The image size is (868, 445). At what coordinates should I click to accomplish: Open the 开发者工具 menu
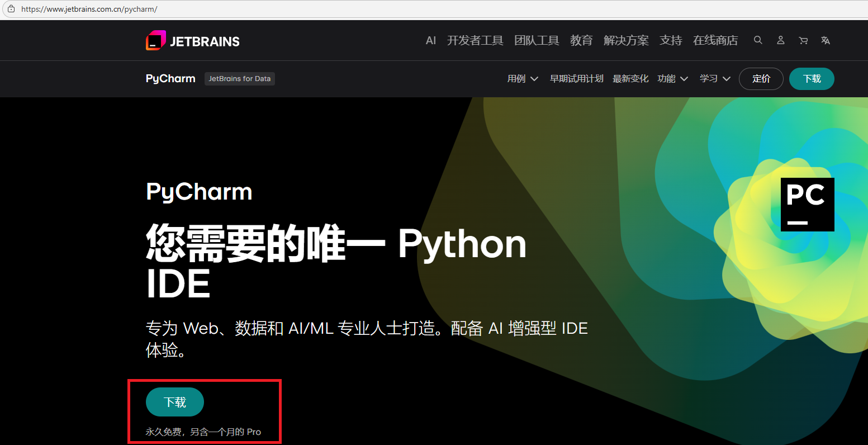[475, 40]
